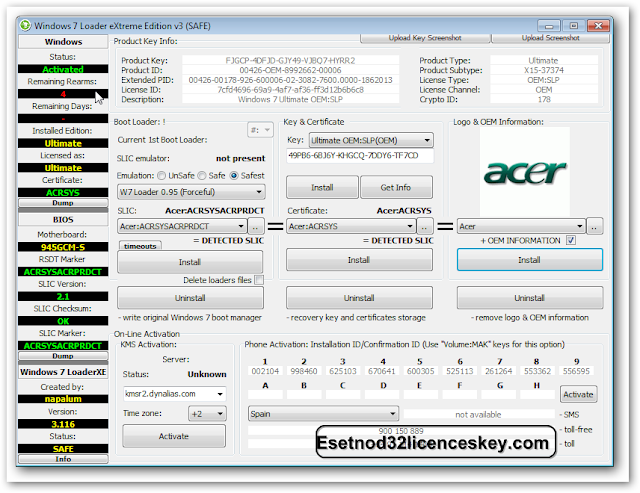Uninstall the key and certificate
Viewport: 640px width, 493px height.
coord(359,298)
